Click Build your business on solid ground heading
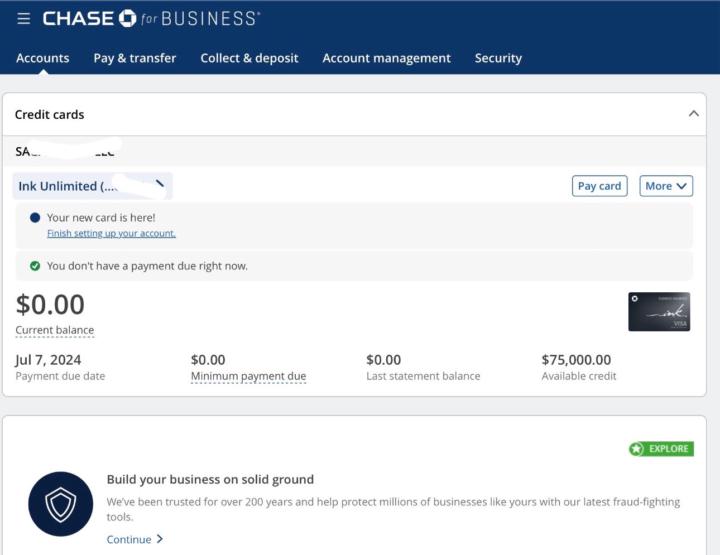The image size is (720, 555). tap(210, 479)
